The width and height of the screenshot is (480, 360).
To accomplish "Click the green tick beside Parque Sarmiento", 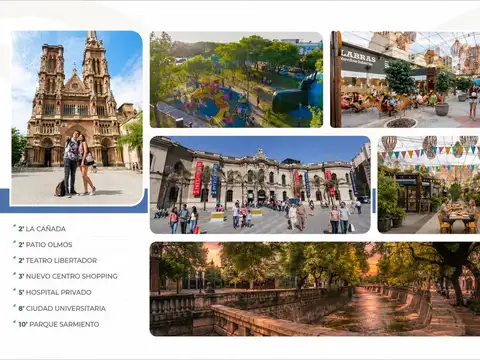I will pyautogui.click(x=14, y=322).
